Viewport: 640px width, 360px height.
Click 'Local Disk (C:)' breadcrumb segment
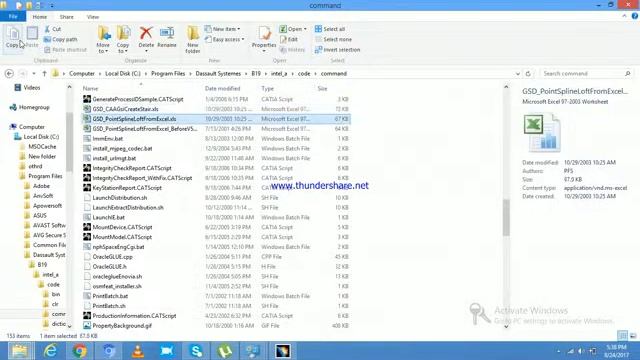pyautogui.click(x=122, y=73)
